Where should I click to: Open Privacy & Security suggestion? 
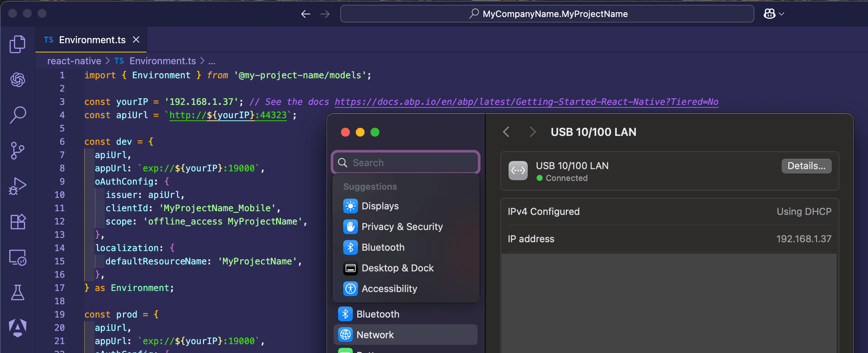coord(402,227)
